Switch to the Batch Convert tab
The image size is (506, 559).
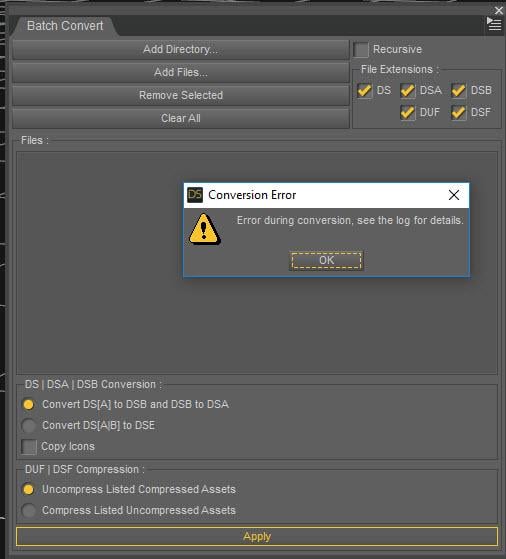tap(65, 26)
